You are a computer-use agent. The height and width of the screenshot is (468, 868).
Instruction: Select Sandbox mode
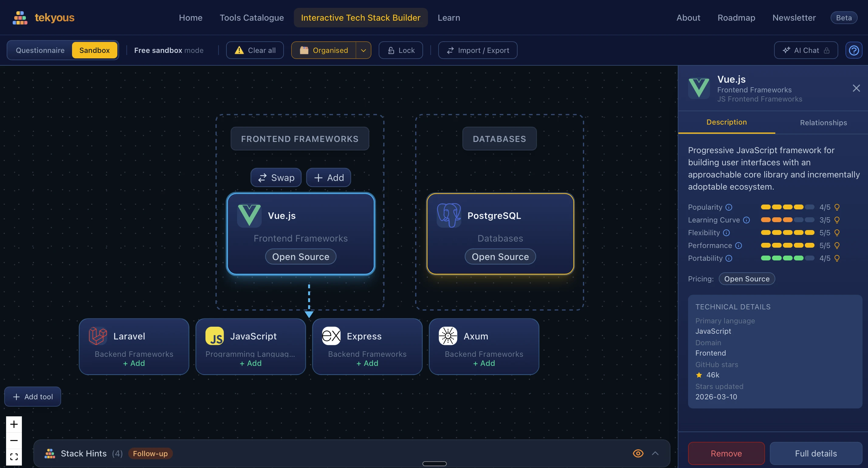(x=94, y=50)
